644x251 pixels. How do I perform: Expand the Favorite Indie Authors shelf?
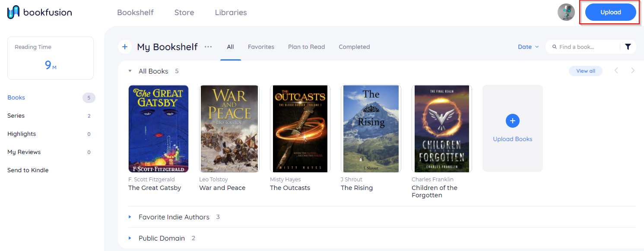130,217
